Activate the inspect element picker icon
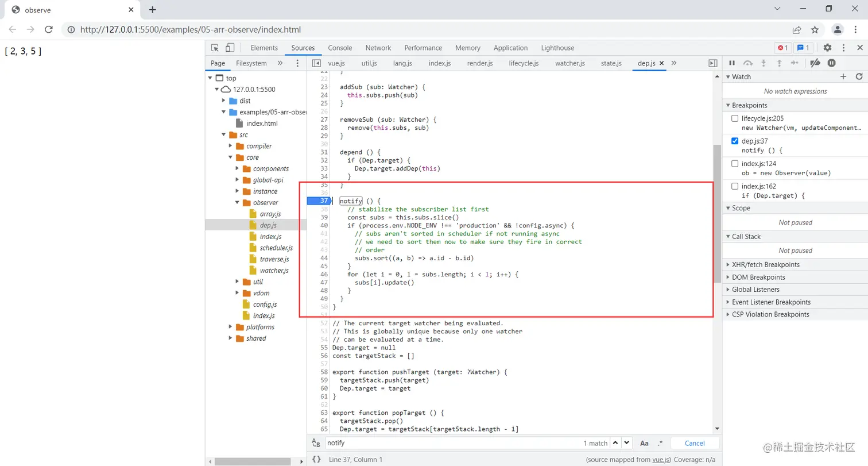This screenshot has width=868, height=466. point(215,48)
